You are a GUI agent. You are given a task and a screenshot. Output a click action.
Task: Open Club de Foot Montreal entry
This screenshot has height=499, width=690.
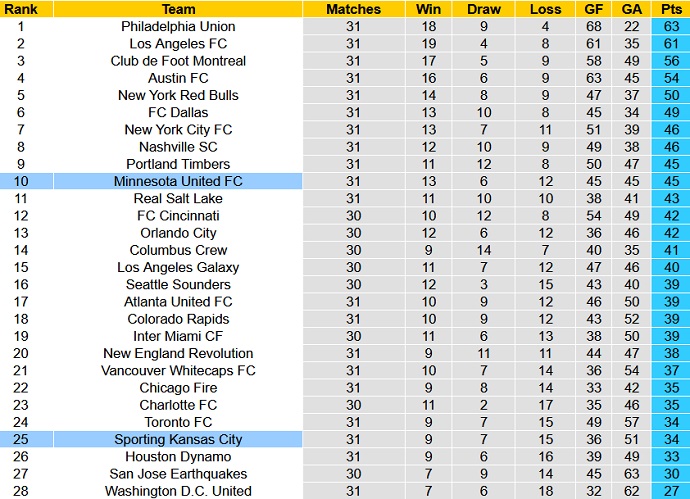pos(178,60)
